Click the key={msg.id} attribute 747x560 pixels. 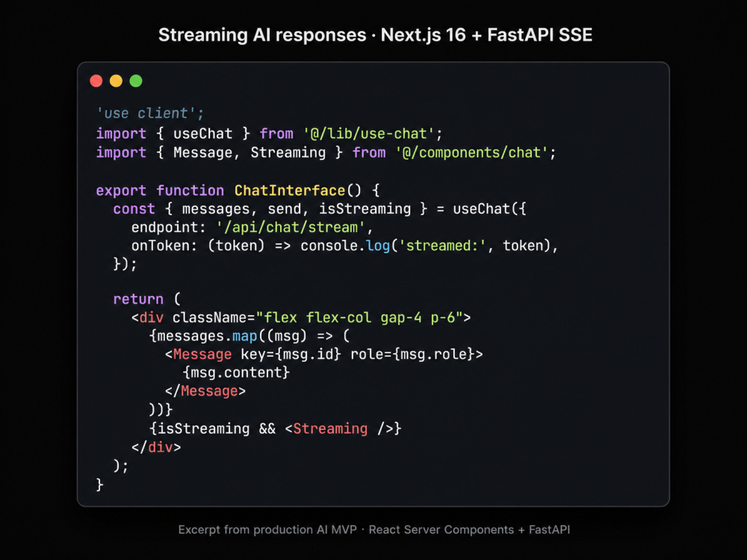pyautogui.click(x=291, y=355)
